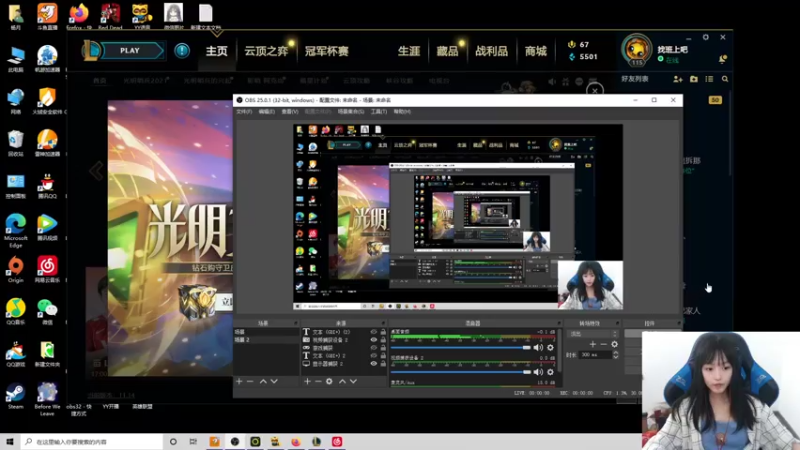Screen dimensions: 800x450
Task: Open the friends list view options icon
Action: click(709, 79)
